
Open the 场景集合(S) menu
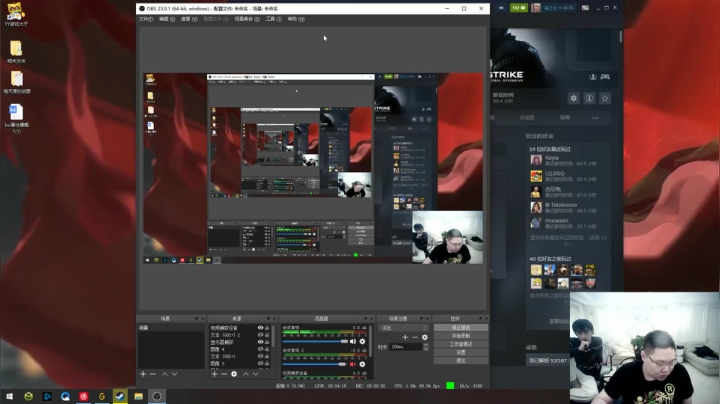[247, 19]
